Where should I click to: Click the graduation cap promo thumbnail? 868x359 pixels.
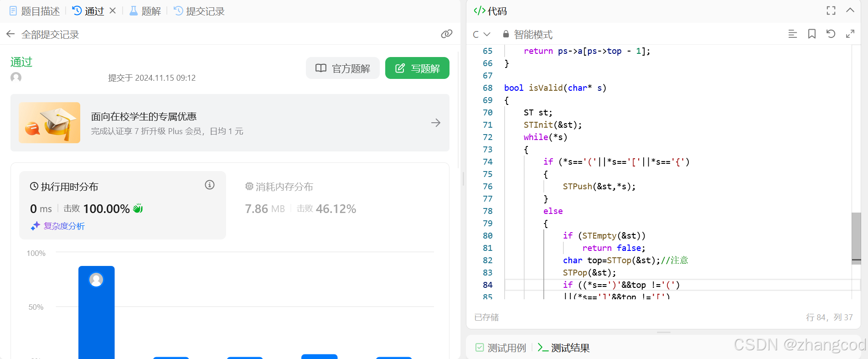tap(50, 123)
